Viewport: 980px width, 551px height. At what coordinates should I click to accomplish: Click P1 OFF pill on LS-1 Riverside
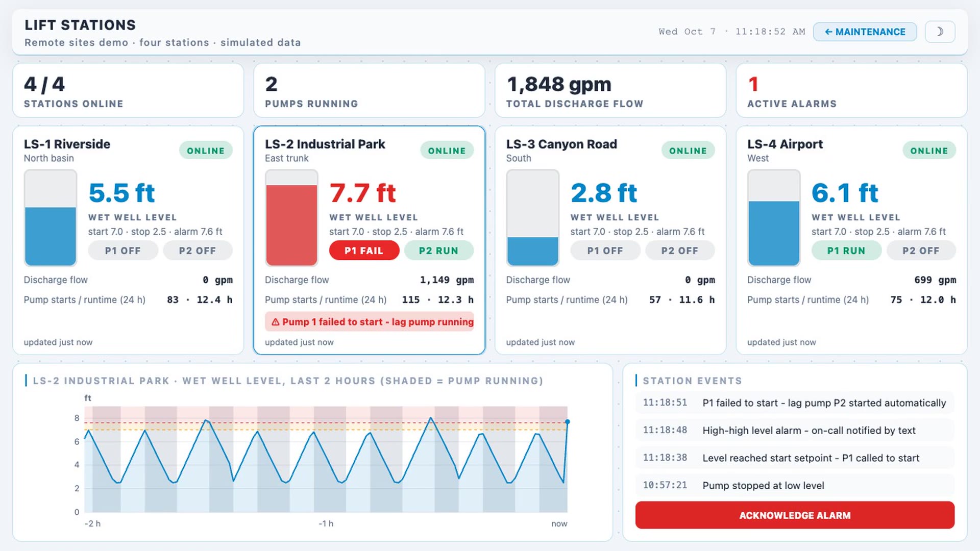coord(122,251)
